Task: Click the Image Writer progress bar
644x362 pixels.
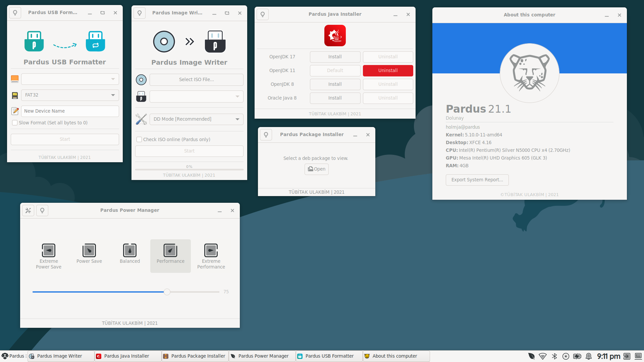Action: 189,170
